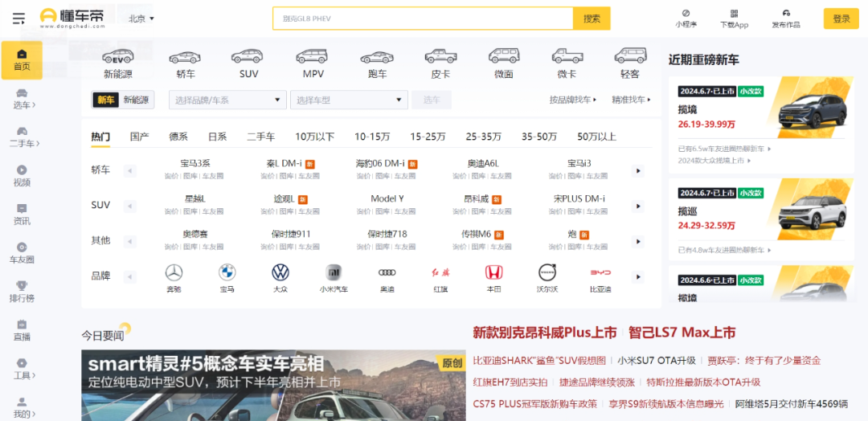Open the 比亚迪 BYD brand logo

click(x=600, y=272)
